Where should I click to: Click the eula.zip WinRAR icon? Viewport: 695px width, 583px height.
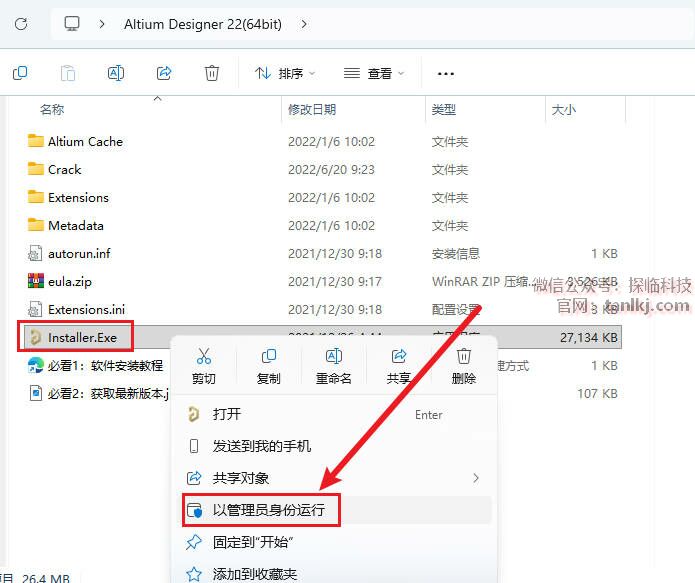click(x=35, y=281)
